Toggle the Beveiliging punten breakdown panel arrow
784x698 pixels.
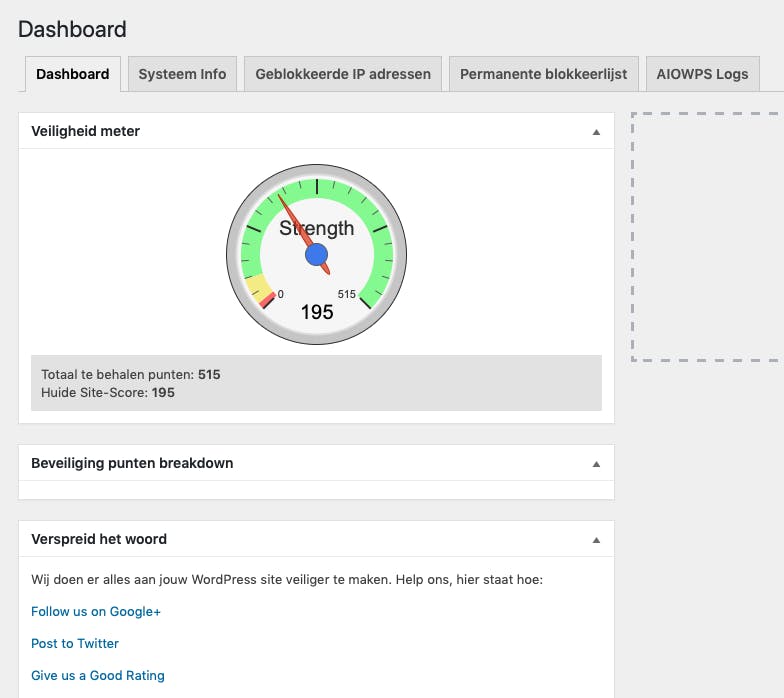[596, 464]
